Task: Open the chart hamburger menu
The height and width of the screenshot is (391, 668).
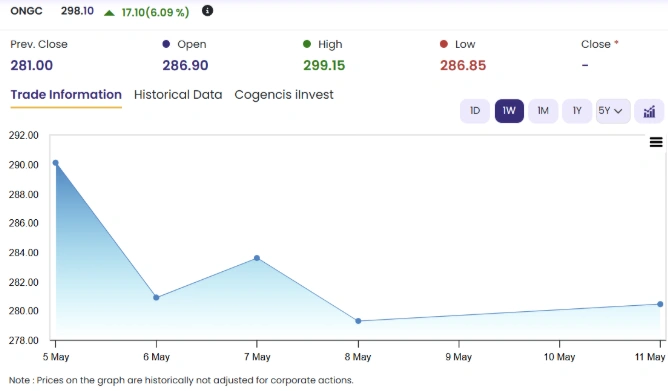Action: (656, 142)
